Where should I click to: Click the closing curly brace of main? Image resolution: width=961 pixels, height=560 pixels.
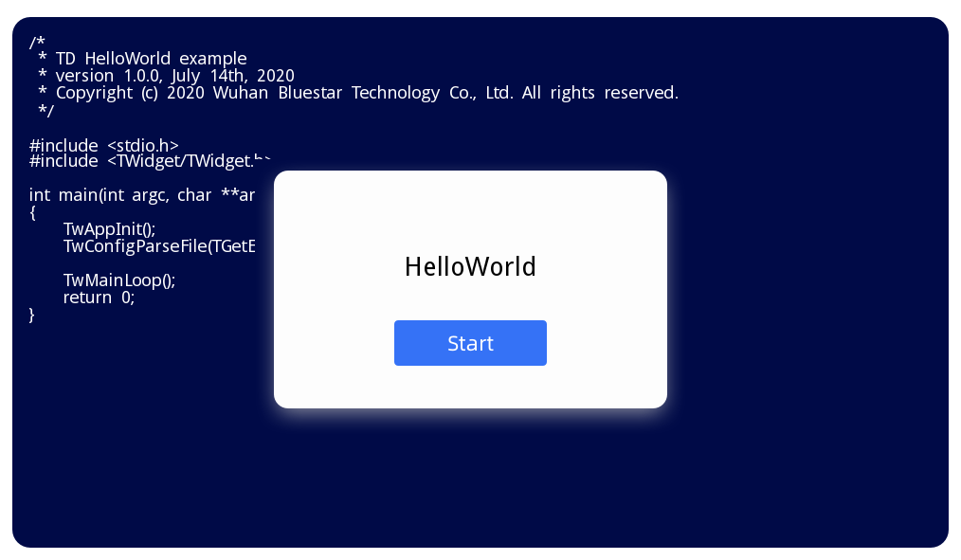click(32, 315)
